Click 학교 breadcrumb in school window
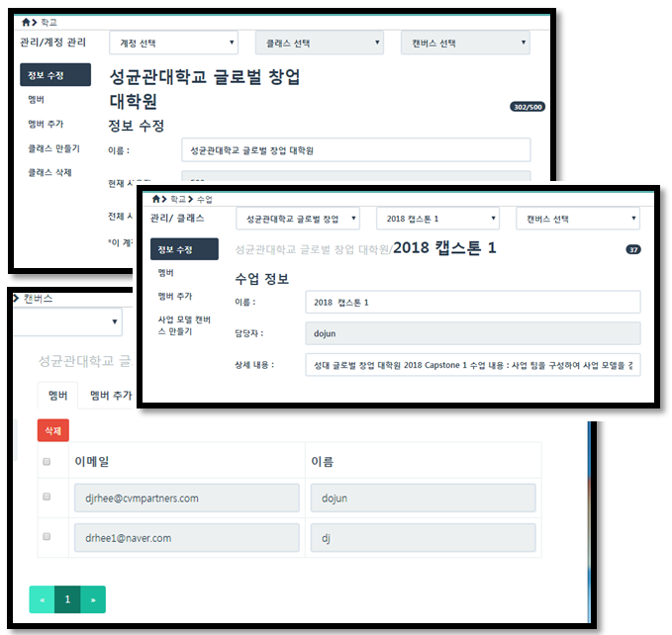The height and width of the screenshot is (635, 672). click(48, 23)
